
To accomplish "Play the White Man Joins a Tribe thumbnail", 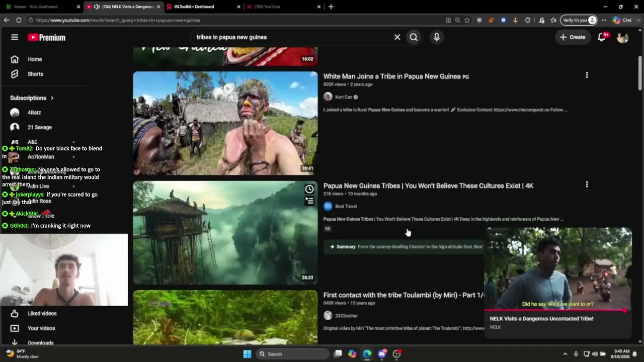I will 225,123.
